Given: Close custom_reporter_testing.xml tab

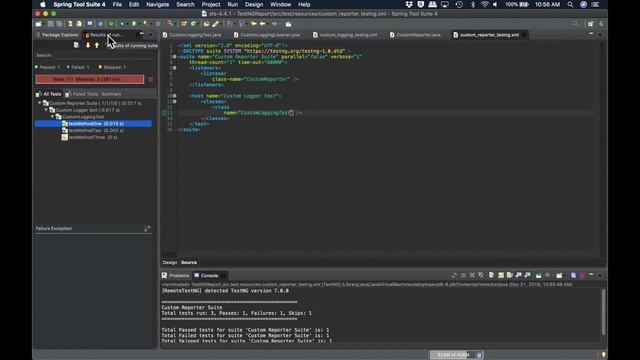Looking at the screenshot, I should 524,35.
